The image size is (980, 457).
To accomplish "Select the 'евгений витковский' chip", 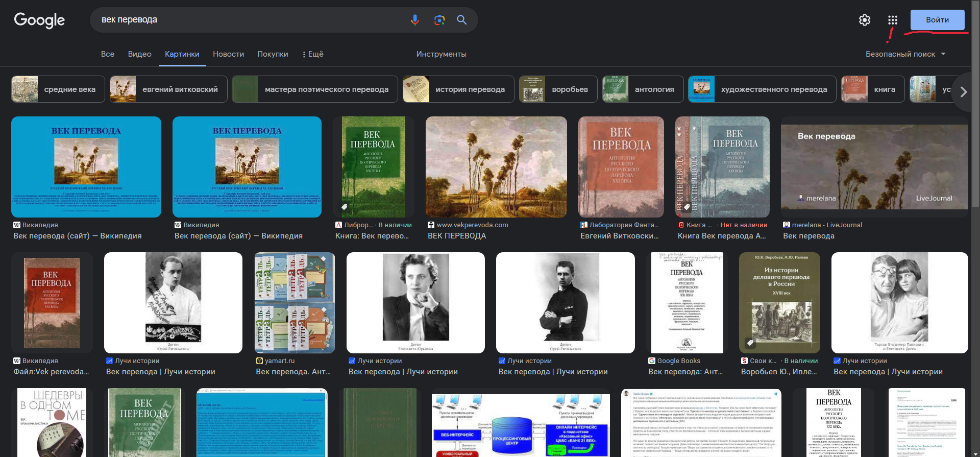I will 168,89.
